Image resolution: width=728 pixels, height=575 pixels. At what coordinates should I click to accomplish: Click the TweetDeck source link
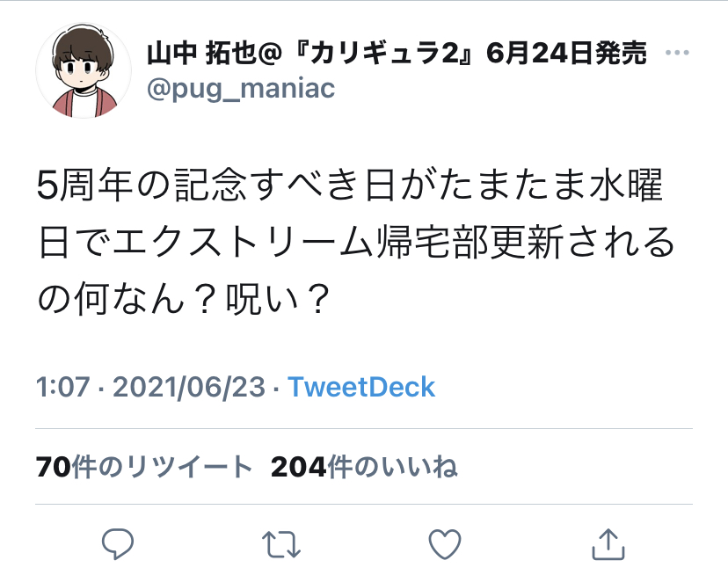pyautogui.click(x=361, y=387)
